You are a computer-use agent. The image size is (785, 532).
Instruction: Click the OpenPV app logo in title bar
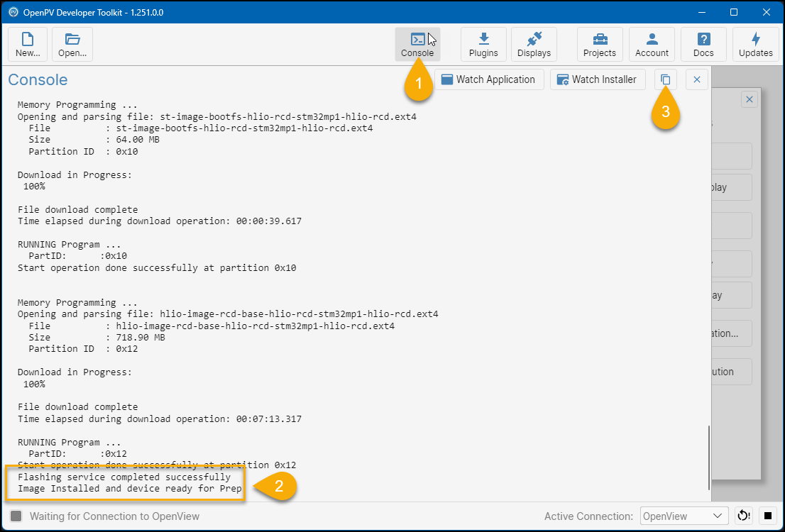[x=13, y=12]
